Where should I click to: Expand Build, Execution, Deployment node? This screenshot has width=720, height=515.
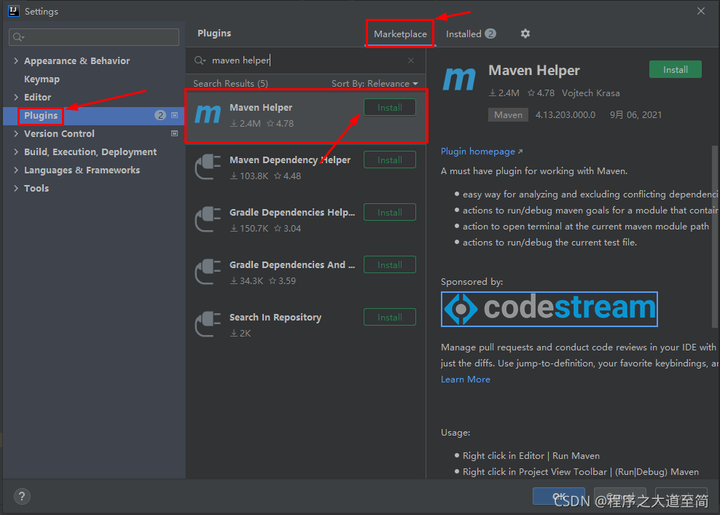click(x=16, y=152)
